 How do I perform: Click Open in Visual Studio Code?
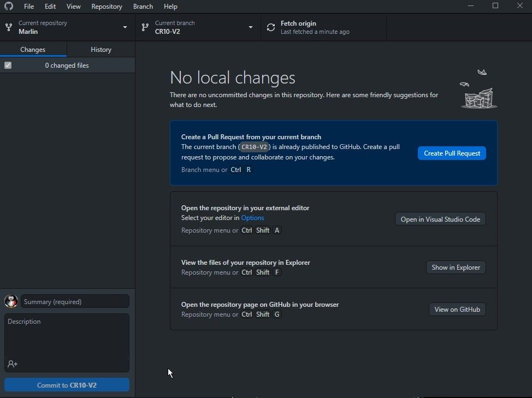440,219
